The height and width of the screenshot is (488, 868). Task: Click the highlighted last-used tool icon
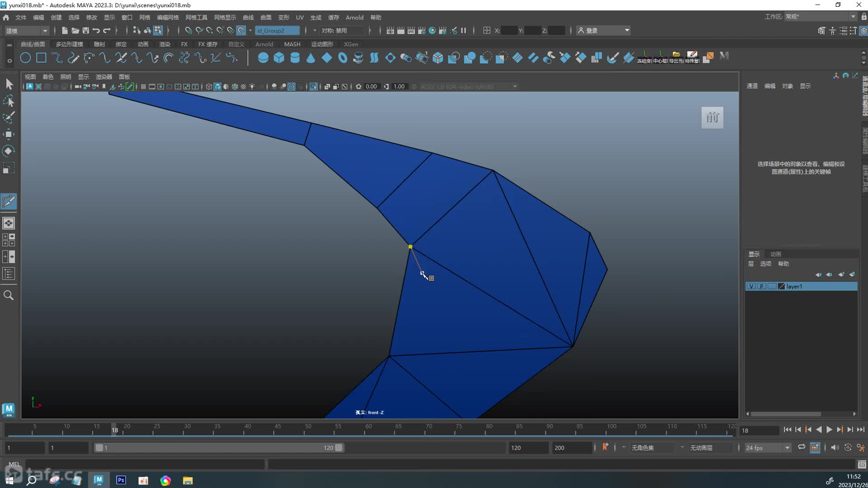coord(9,202)
